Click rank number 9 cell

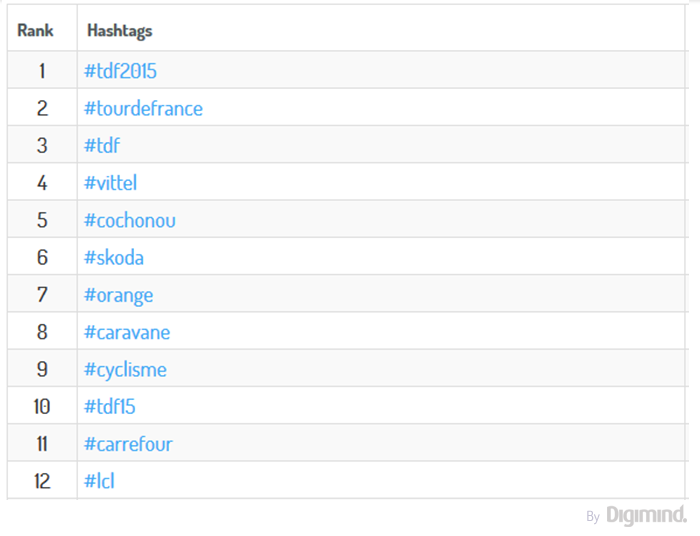click(42, 369)
